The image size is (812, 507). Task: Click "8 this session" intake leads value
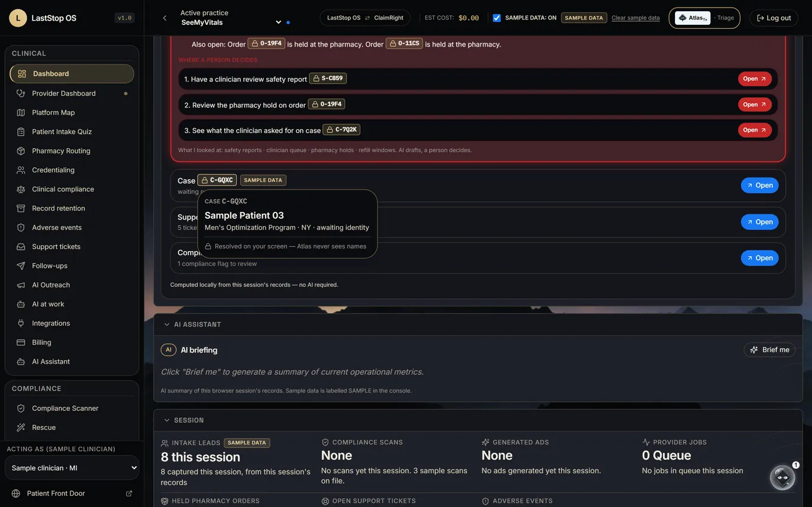(200, 457)
